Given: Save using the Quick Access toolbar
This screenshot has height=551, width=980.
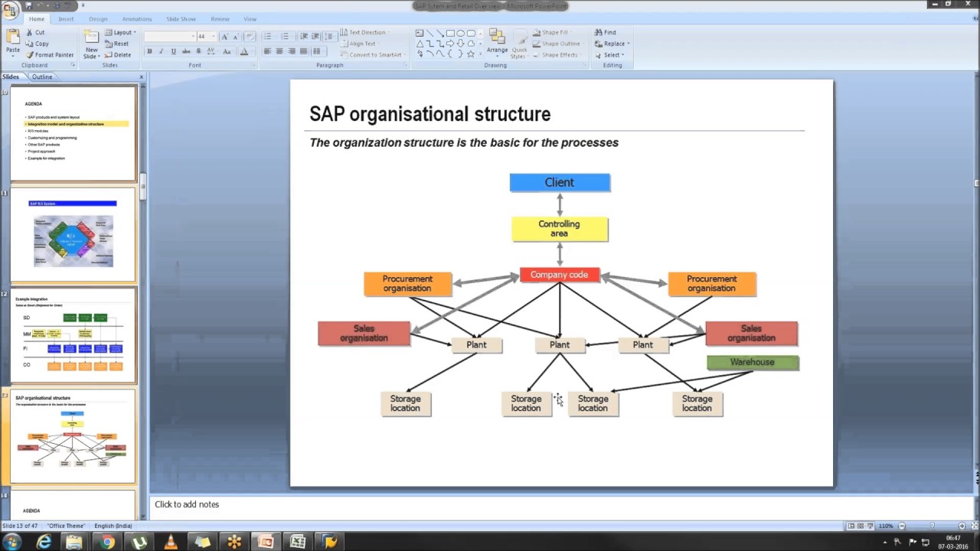Looking at the screenshot, I should [x=28, y=5].
